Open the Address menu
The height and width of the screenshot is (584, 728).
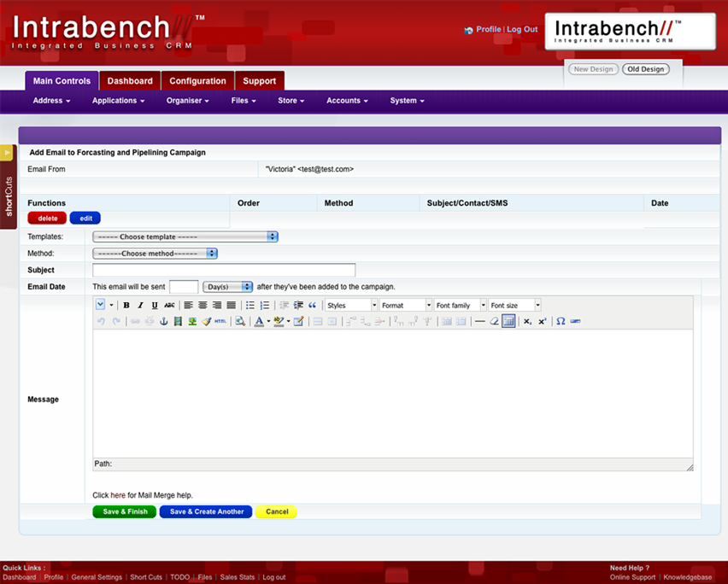51,101
